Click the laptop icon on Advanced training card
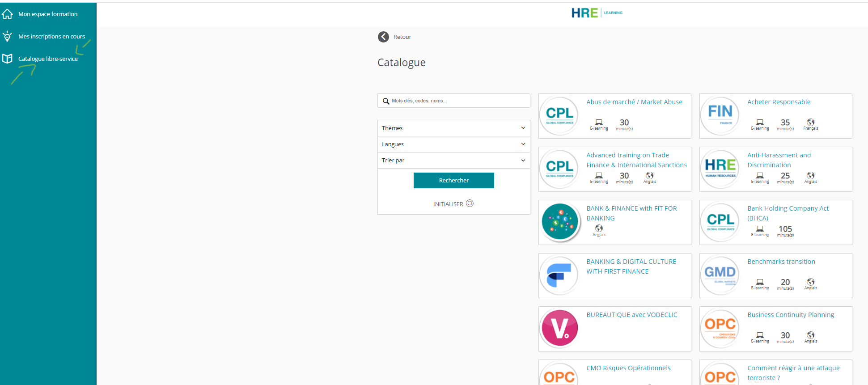Image resolution: width=868 pixels, height=385 pixels. pos(599,176)
